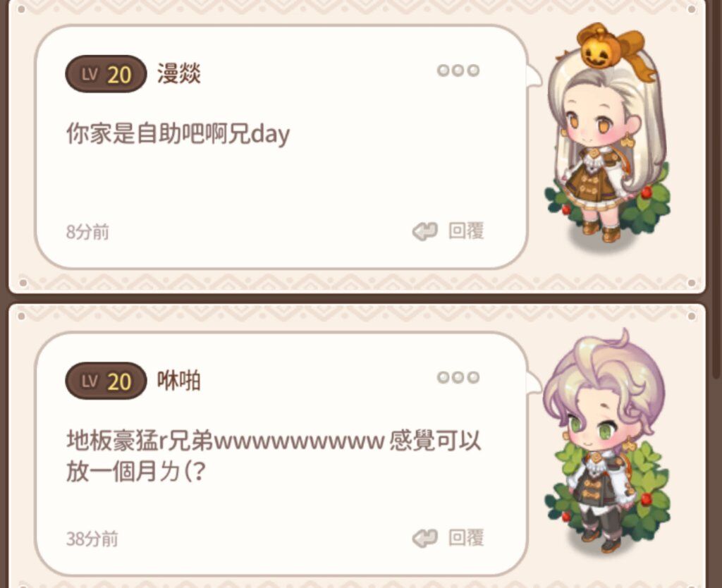Open three-dot options on 漫燚's comment
Image resolution: width=722 pixels, height=588 pixels.
(x=458, y=70)
